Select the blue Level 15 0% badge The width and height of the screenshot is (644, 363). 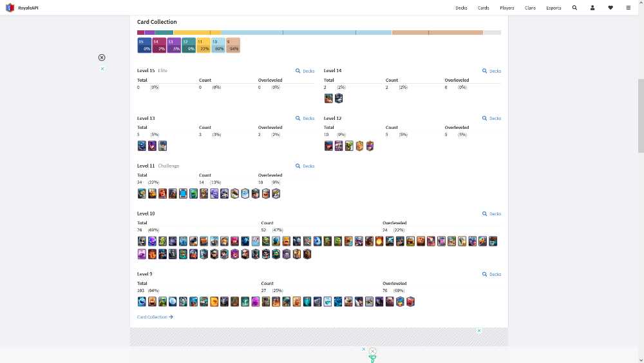click(144, 45)
